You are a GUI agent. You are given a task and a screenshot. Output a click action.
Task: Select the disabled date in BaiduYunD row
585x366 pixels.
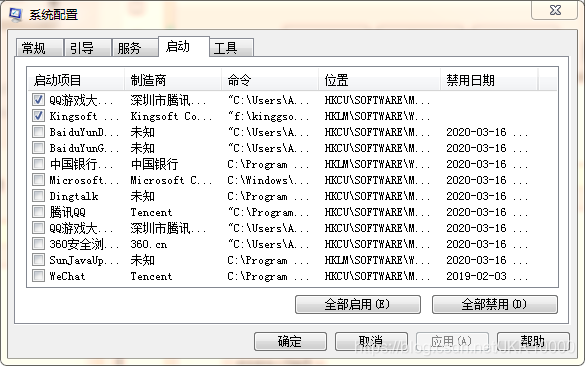point(487,132)
